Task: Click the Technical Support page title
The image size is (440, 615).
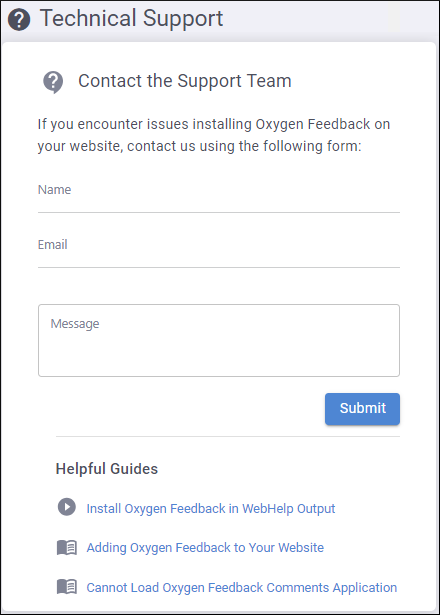Action: click(x=132, y=18)
